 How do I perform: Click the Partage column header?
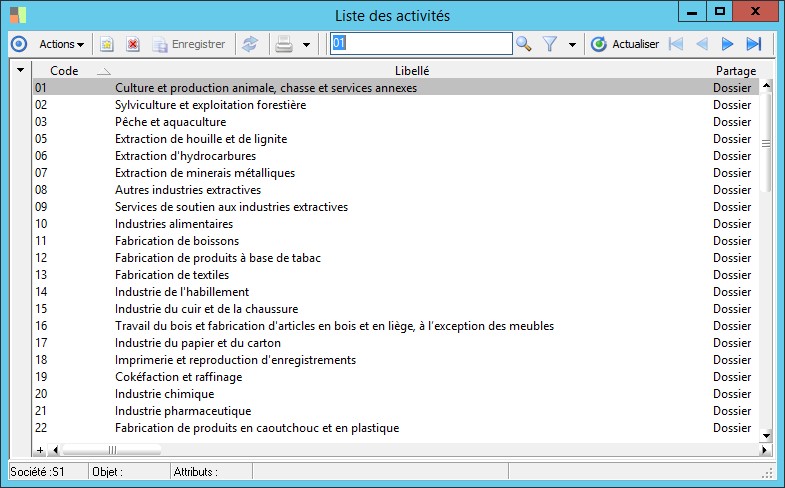click(x=735, y=71)
